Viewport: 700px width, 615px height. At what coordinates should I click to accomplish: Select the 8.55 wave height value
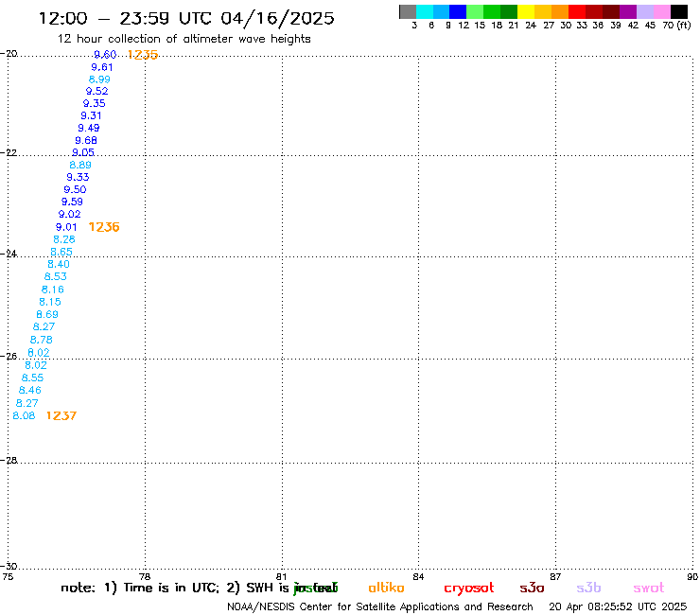coord(32,378)
